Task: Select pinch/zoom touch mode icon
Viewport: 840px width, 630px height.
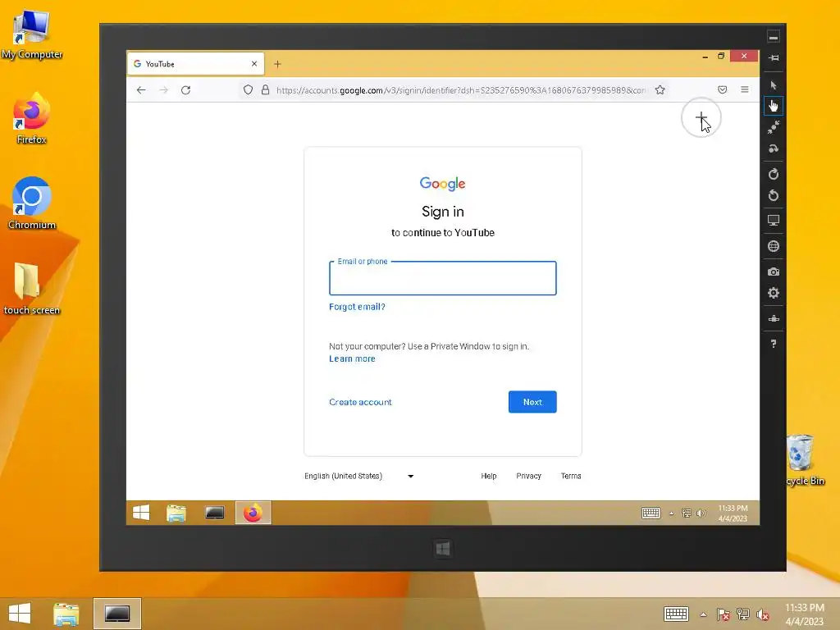Action: [x=773, y=127]
